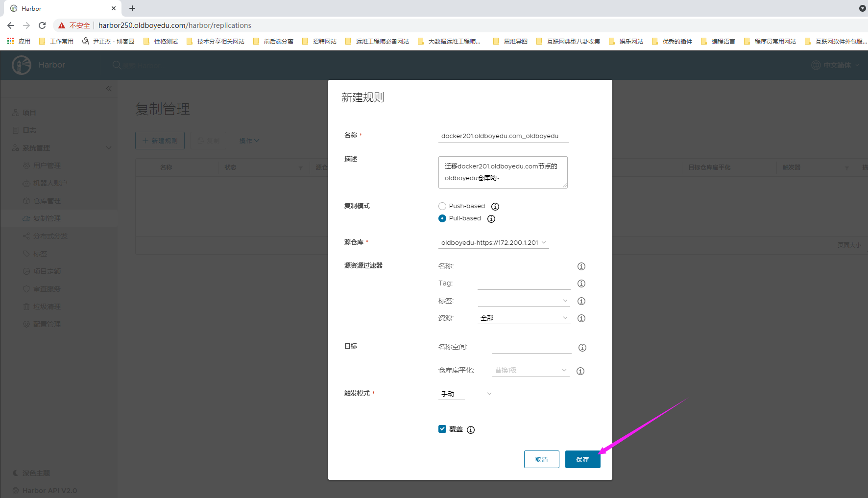
Task: Uncheck the 覆盖 checkbox
Action: (442, 429)
